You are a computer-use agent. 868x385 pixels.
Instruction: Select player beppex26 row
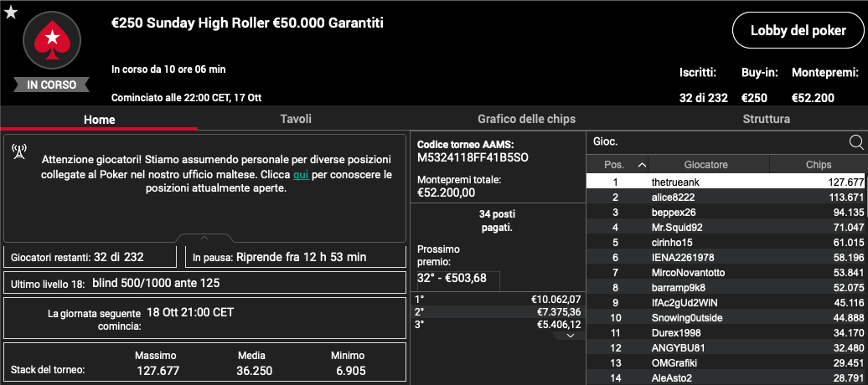click(726, 212)
